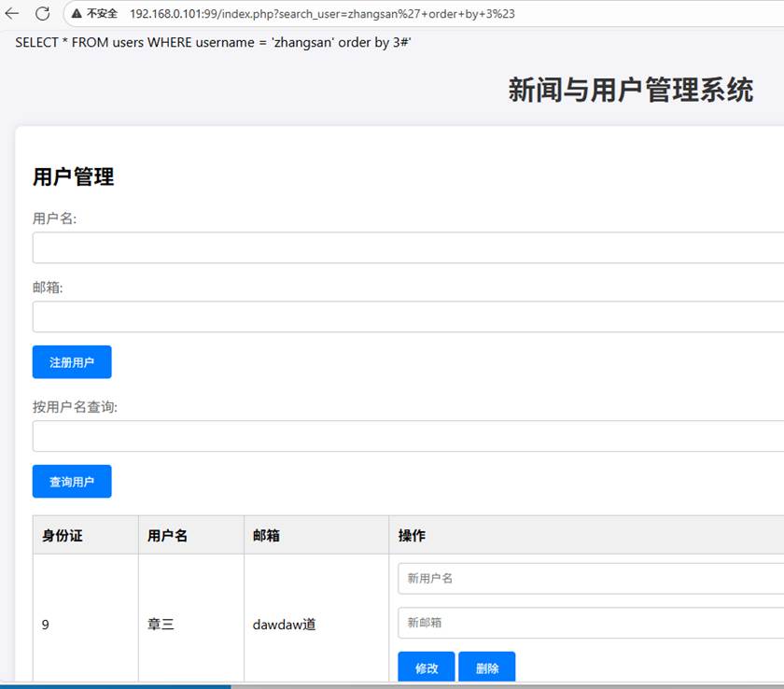Click the 新用户名 input in the table row
The width and height of the screenshot is (784, 689).
click(591, 579)
